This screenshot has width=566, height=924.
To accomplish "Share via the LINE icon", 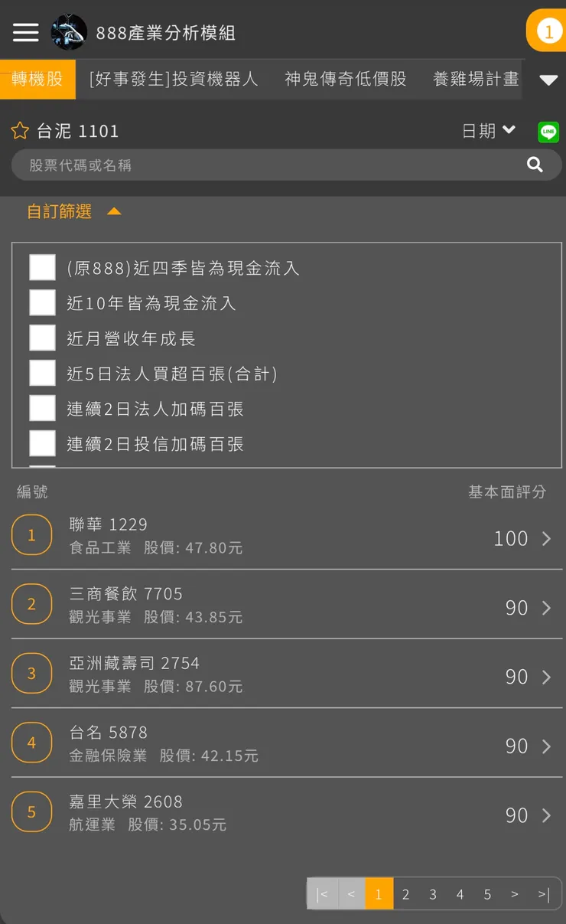I will 548,132.
